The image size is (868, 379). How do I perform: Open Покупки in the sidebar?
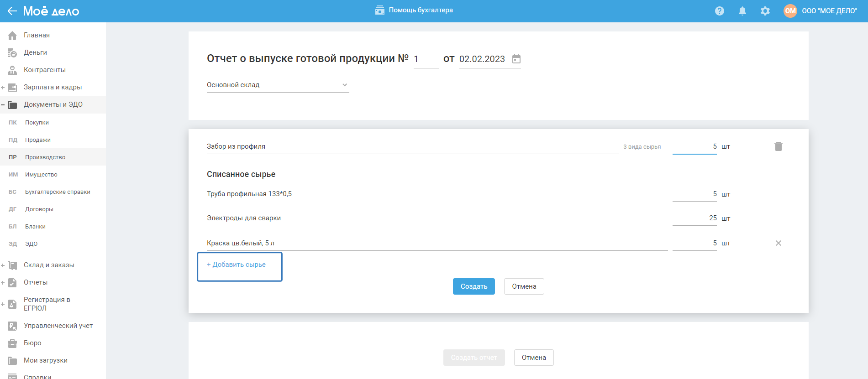tap(53, 122)
